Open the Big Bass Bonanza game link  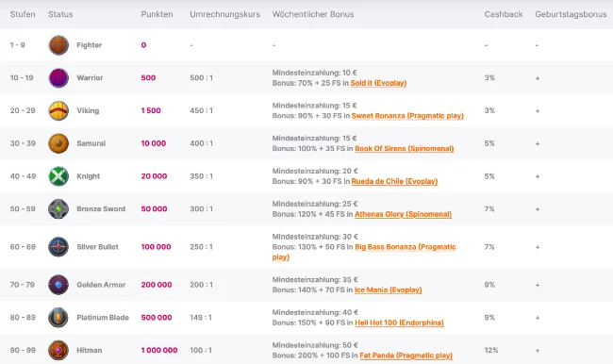coord(364,252)
